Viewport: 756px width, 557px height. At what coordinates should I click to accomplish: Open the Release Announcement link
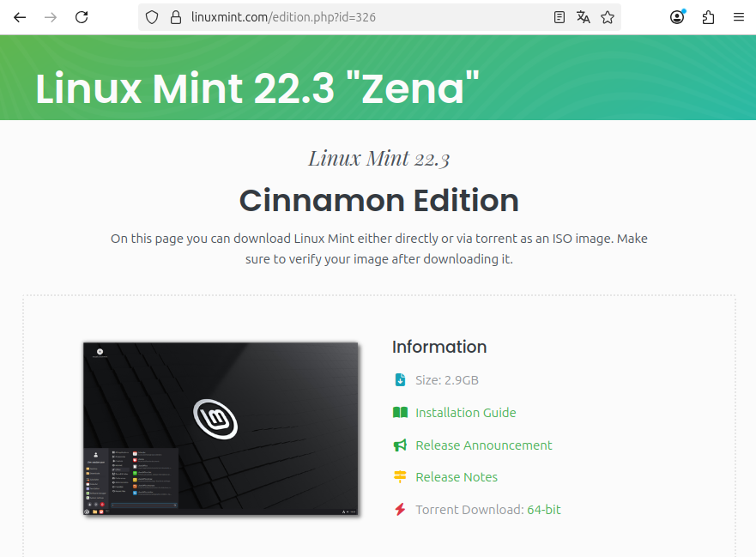(x=484, y=445)
